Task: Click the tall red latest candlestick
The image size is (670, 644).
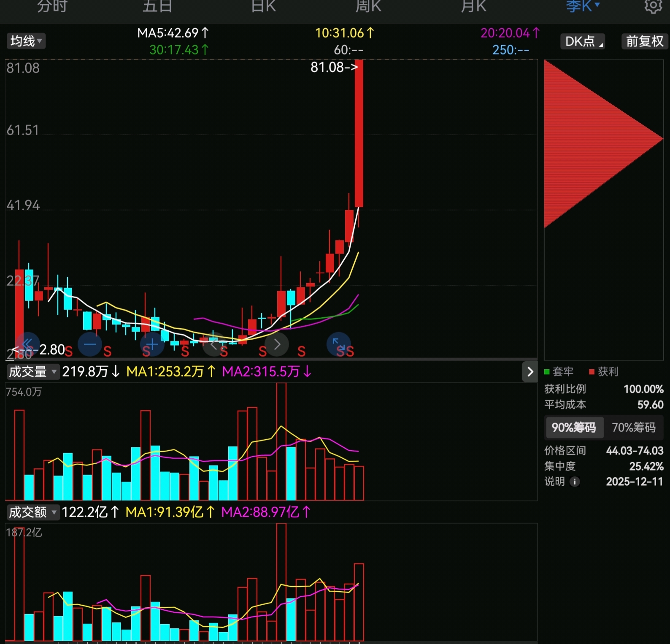Action: (359, 133)
